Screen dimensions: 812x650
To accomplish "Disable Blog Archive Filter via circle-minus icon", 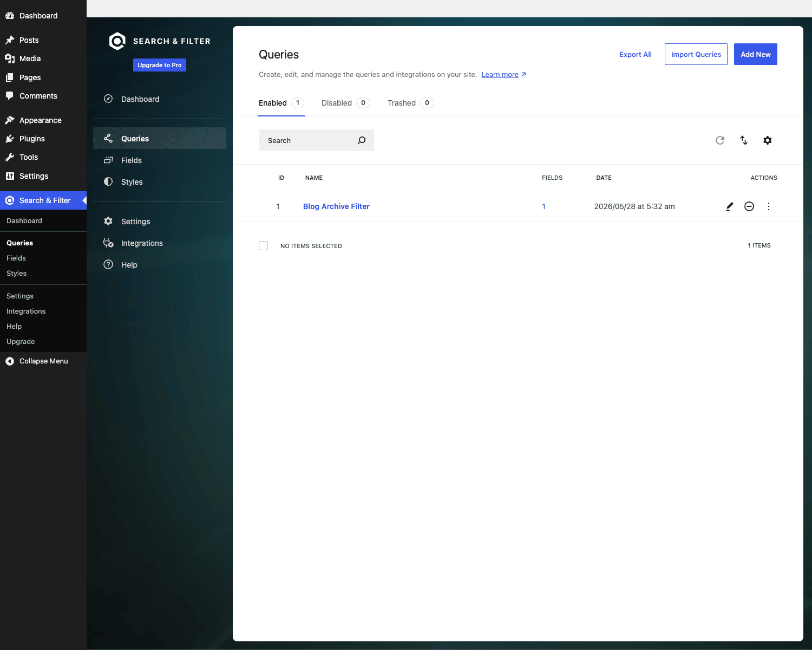I will pos(749,206).
